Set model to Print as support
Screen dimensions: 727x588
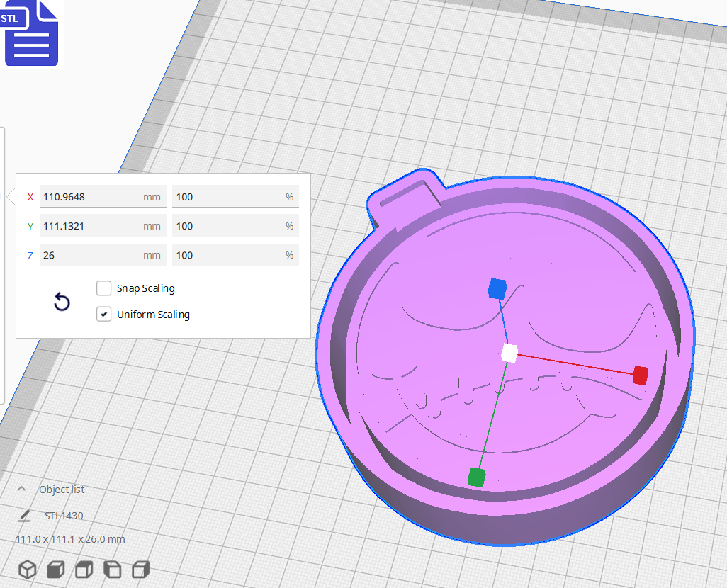point(55,570)
